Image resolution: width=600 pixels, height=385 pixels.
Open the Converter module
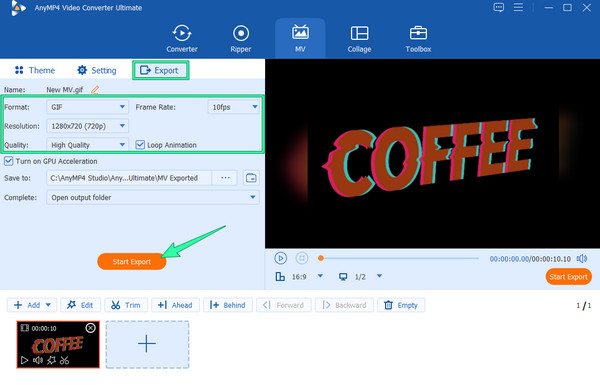182,39
